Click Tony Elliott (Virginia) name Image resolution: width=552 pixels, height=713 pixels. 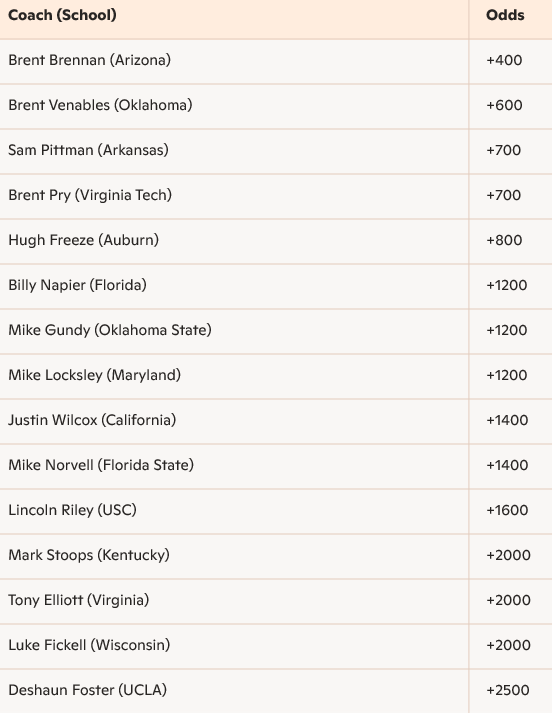pyautogui.click(x=79, y=600)
